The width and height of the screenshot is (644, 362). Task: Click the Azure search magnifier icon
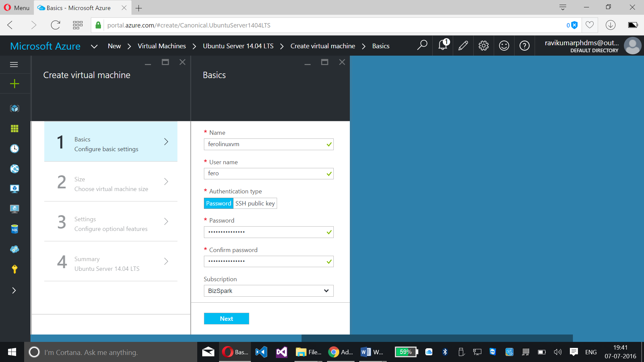422,46
